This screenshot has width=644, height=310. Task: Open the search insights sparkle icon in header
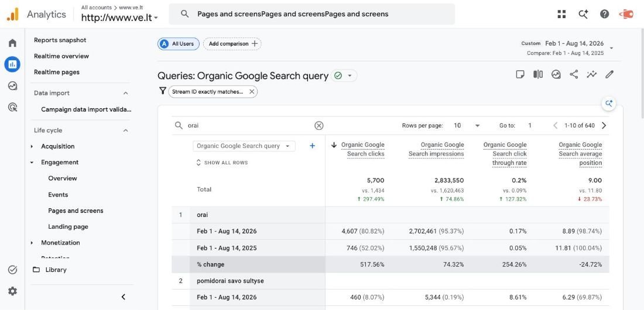pos(583,14)
